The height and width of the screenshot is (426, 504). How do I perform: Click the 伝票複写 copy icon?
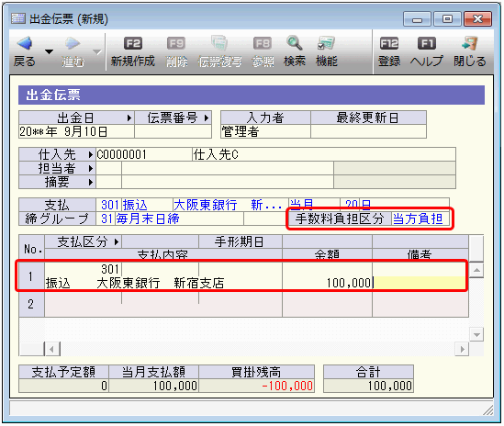[219, 43]
